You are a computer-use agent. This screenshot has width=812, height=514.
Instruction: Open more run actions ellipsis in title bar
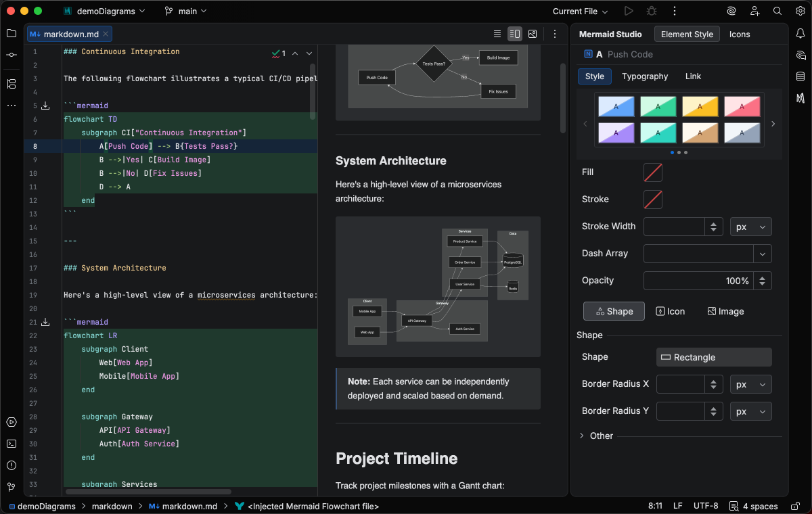[675, 11]
